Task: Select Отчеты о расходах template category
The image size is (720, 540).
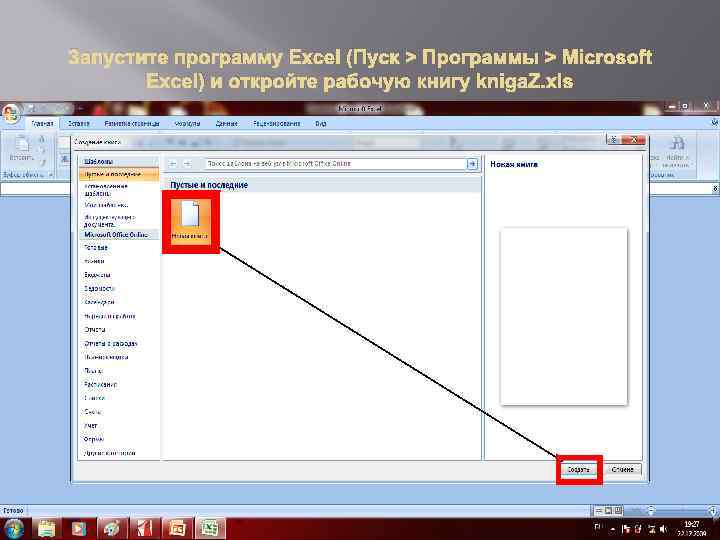Action: click(x=111, y=343)
